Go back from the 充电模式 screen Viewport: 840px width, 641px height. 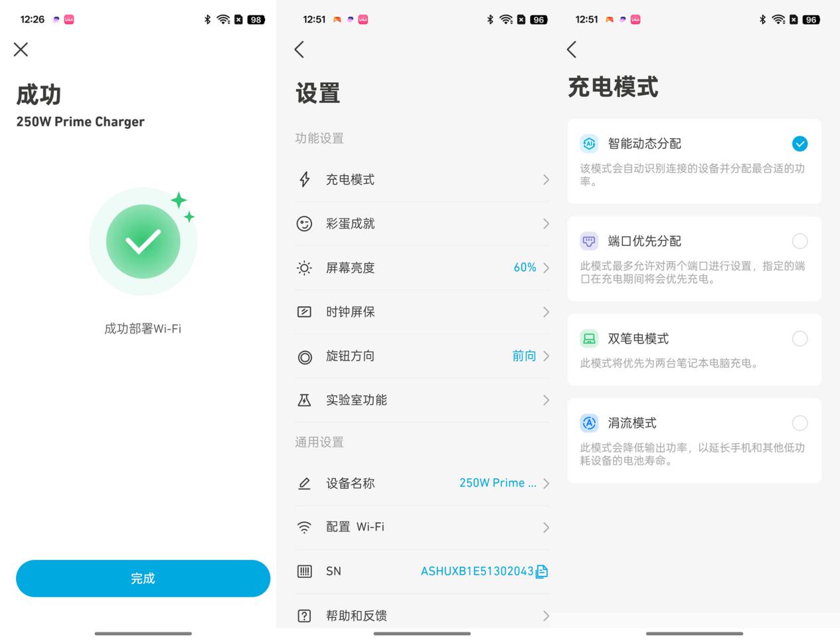pos(572,49)
